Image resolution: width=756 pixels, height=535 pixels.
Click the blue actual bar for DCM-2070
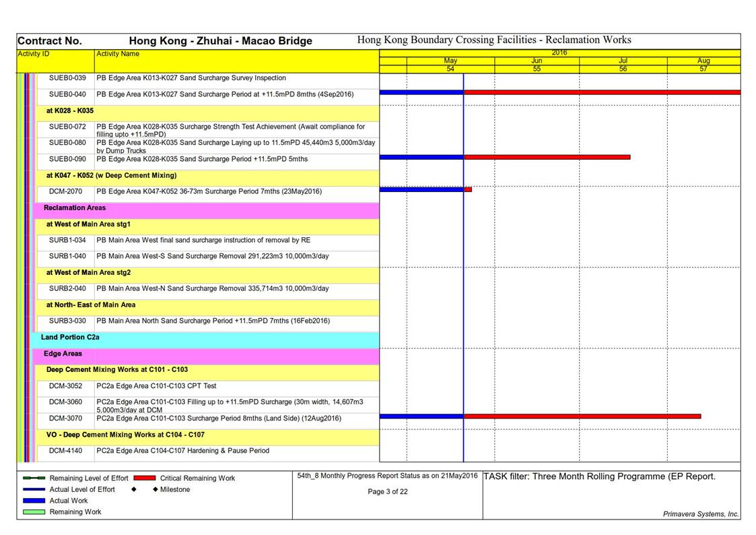click(x=421, y=189)
